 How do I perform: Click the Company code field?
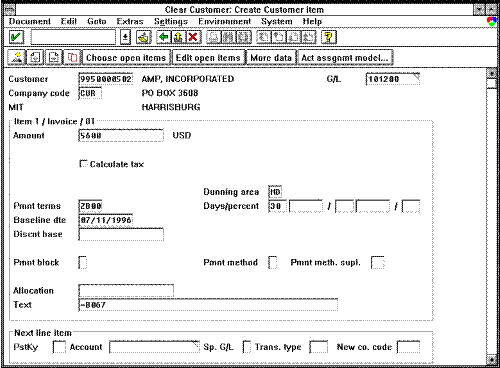pyautogui.click(x=90, y=93)
